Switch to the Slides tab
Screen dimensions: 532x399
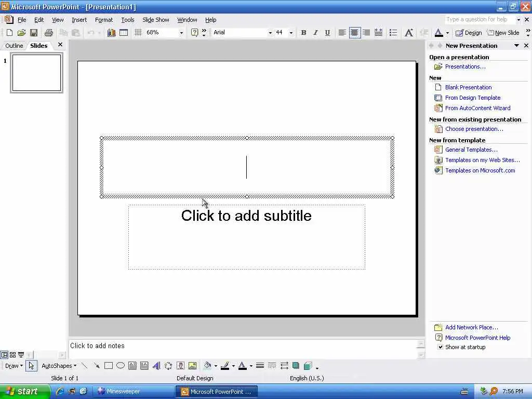click(38, 46)
